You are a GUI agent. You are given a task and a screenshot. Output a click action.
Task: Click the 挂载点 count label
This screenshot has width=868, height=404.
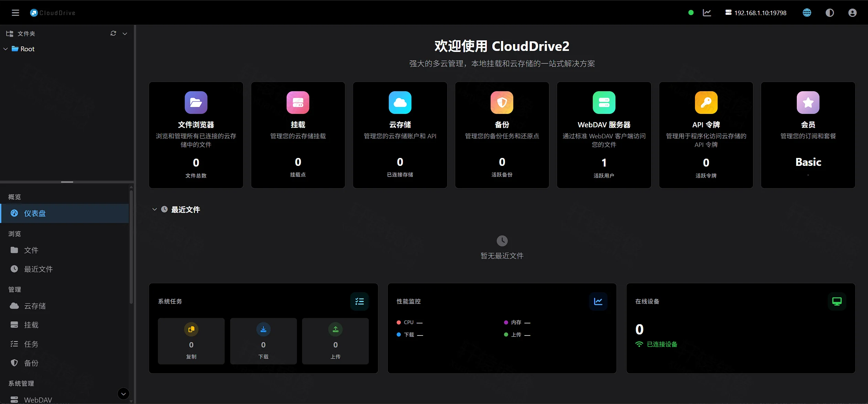[298, 175]
